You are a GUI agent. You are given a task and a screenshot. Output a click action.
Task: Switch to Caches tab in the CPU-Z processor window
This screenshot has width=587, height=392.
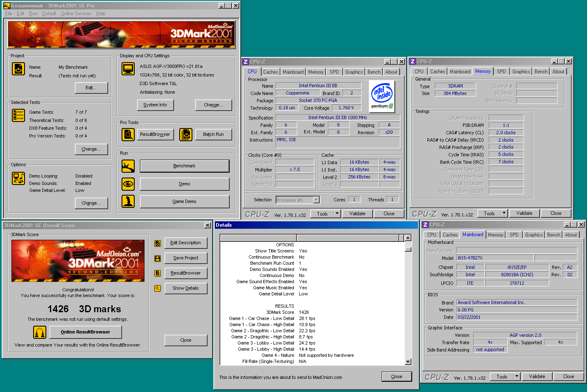click(271, 72)
